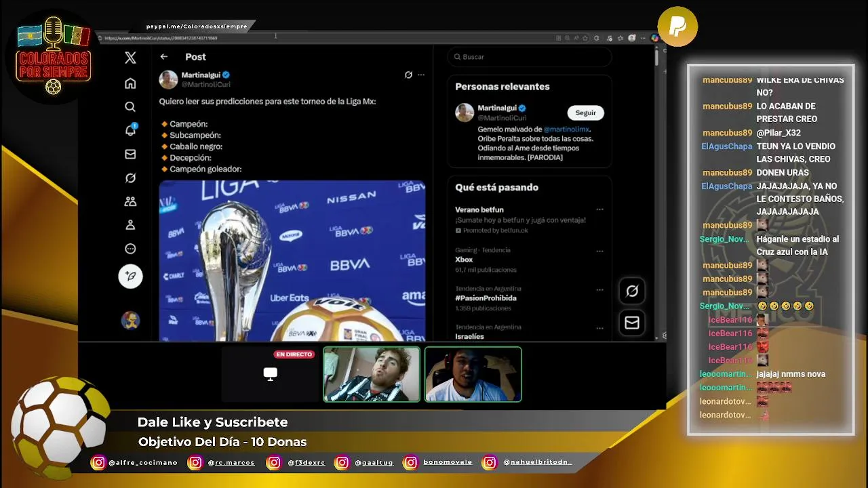
Task: Compose a new post with feather button
Action: 130,276
